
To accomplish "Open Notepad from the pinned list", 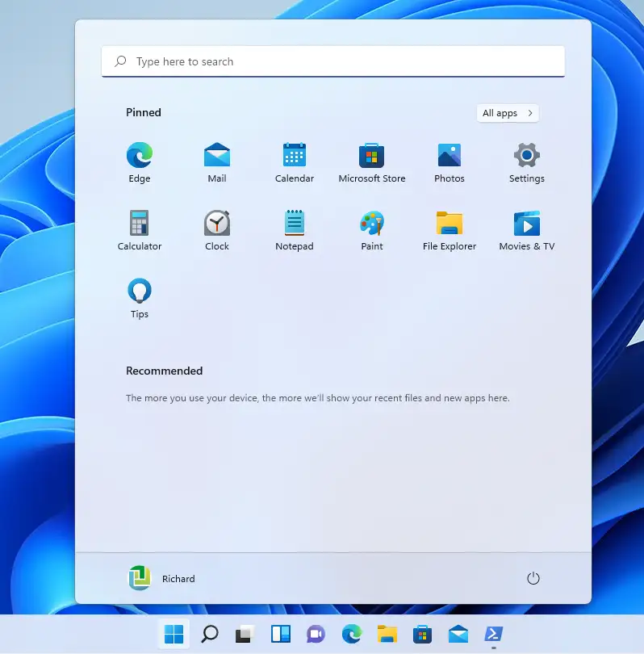I will [295, 231].
